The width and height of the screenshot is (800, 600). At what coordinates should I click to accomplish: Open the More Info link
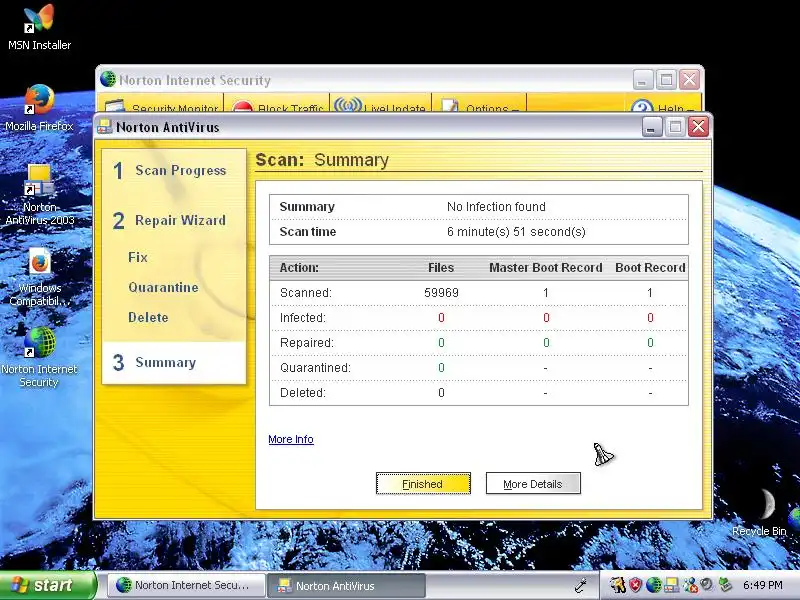(x=291, y=439)
